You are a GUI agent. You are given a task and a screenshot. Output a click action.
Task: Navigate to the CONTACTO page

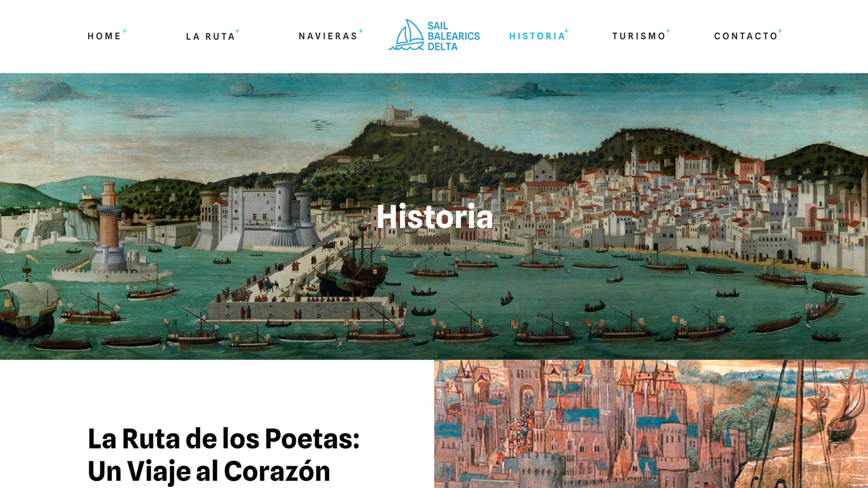[746, 36]
